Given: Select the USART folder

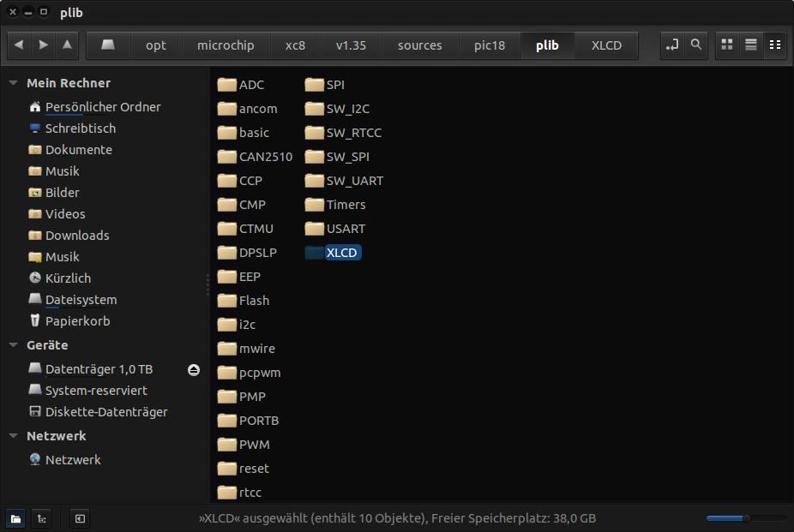Looking at the screenshot, I should pos(335,229).
